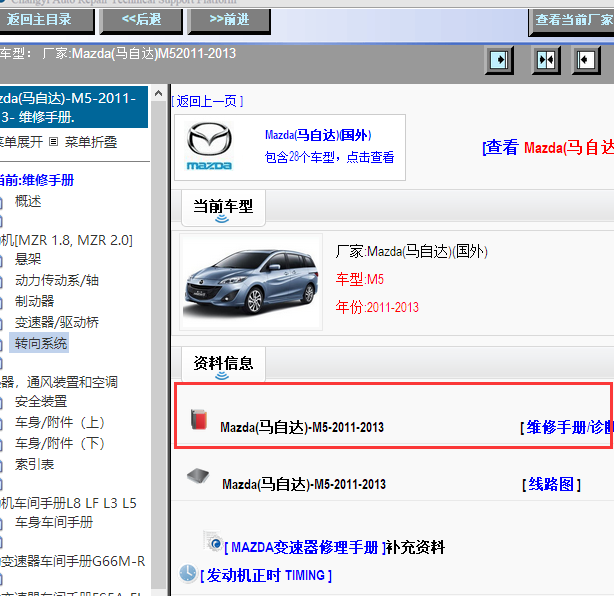The image size is (614, 596).
Task: Click the gray chip icon beside 线路图 row
Action: (x=198, y=476)
